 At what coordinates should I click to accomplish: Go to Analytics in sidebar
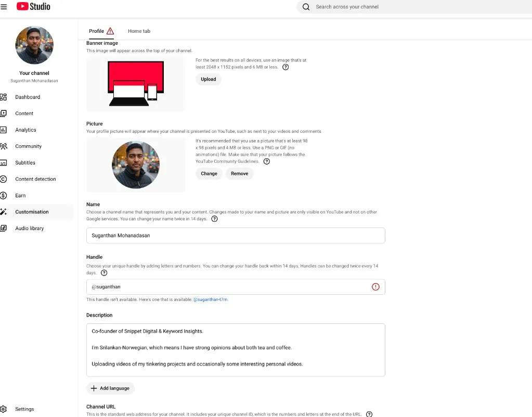pyautogui.click(x=25, y=130)
